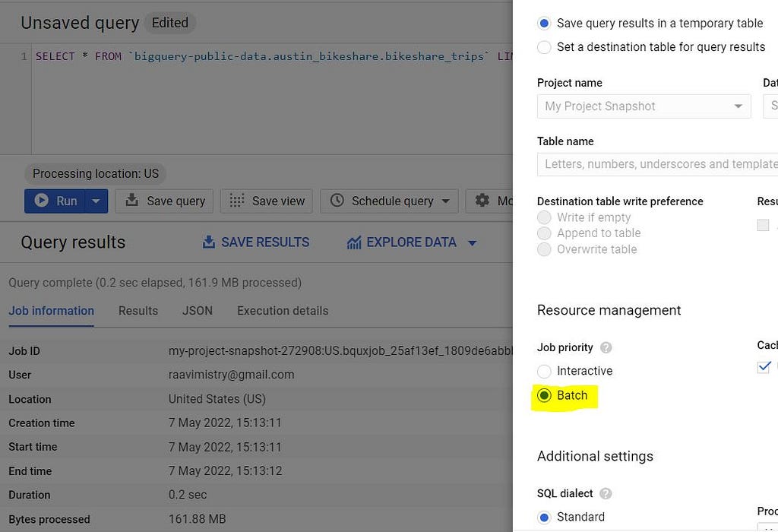This screenshot has height=532, width=778.
Task: Select Append to table radio button
Action: 544,233
